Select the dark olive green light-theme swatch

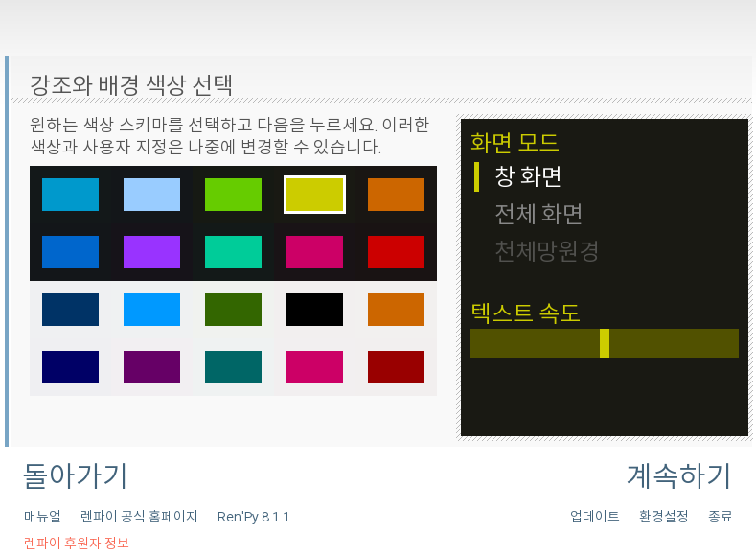(x=234, y=310)
